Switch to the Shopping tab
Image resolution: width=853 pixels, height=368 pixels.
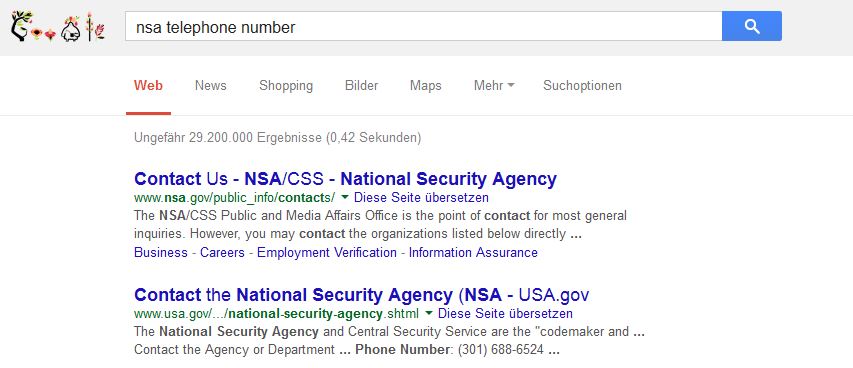pyautogui.click(x=286, y=85)
